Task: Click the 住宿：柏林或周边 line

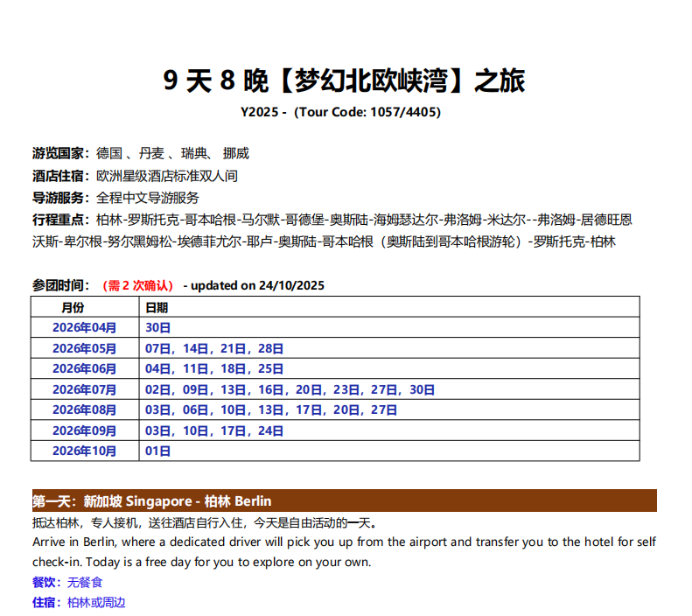Action: click(79, 602)
